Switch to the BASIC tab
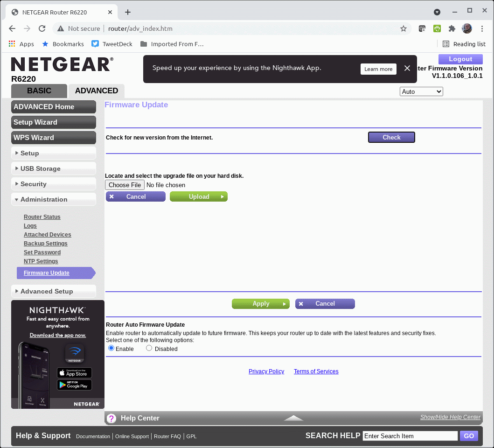 (39, 91)
